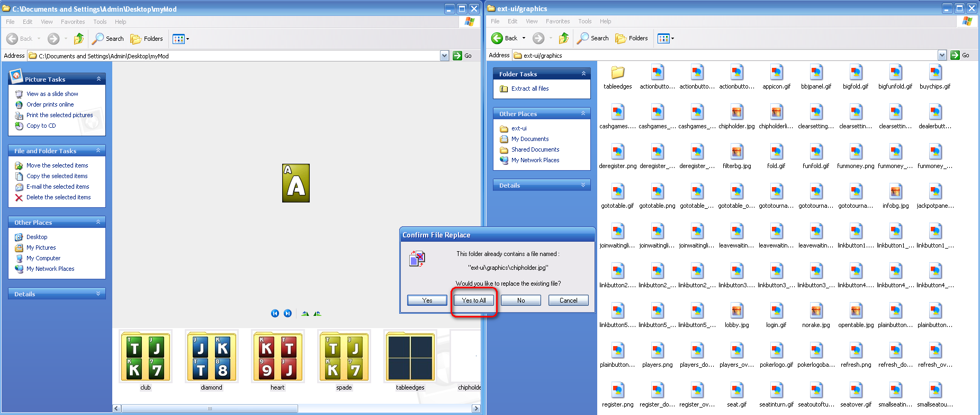
Task: Open Tools menu in ext-ui/graphics window
Action: click(585, 21)
